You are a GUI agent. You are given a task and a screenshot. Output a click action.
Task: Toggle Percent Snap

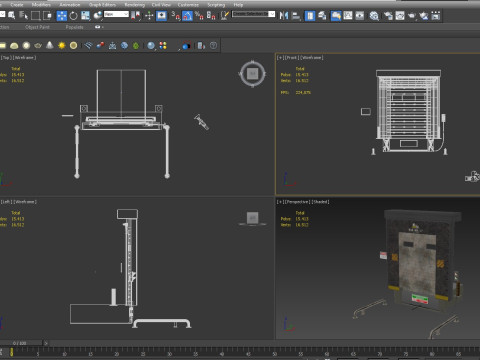click(199, 16)
